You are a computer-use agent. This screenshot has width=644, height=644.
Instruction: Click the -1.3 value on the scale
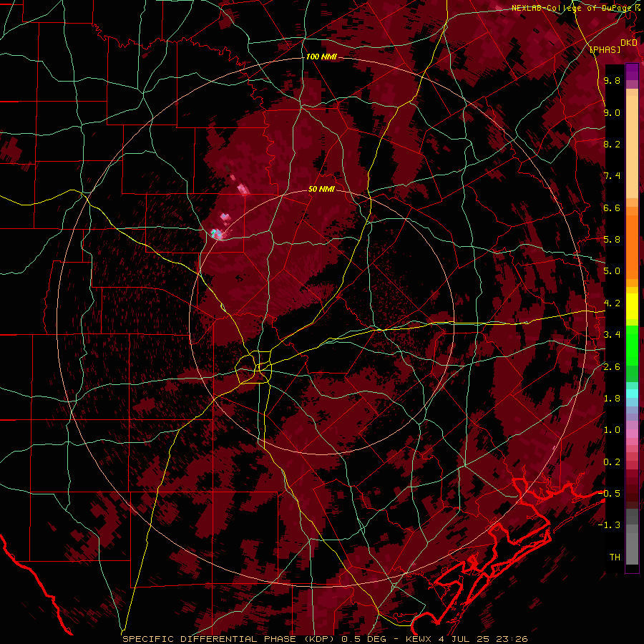click(x=610, y=525)
